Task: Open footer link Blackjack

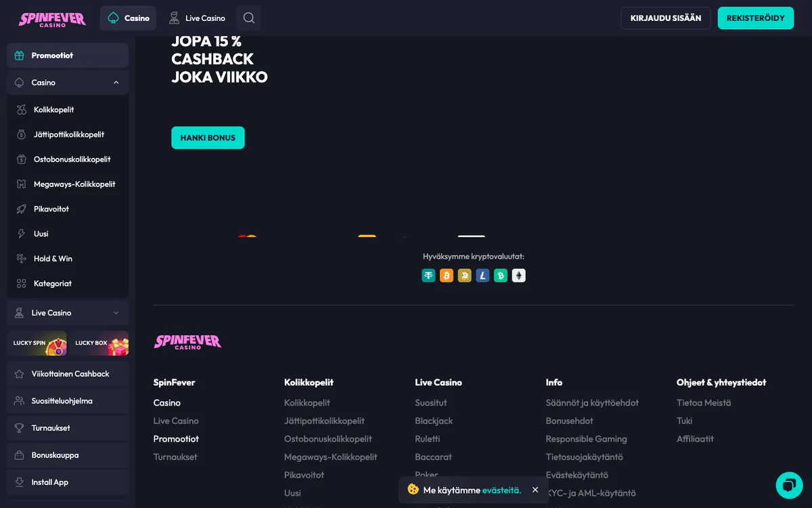Action: pos(434,421)
